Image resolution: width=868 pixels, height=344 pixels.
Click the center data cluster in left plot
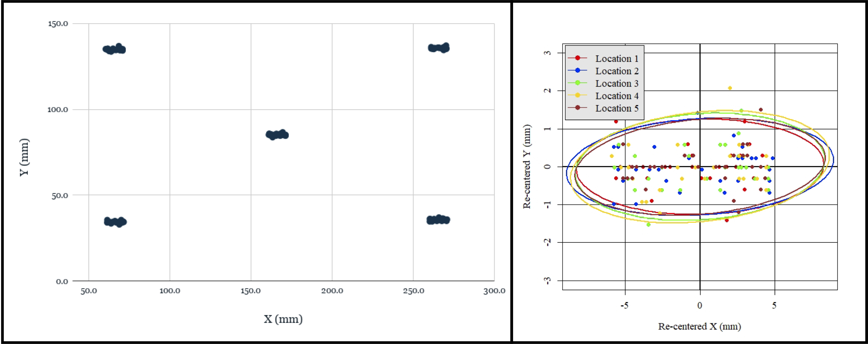[x=277, y=135]
